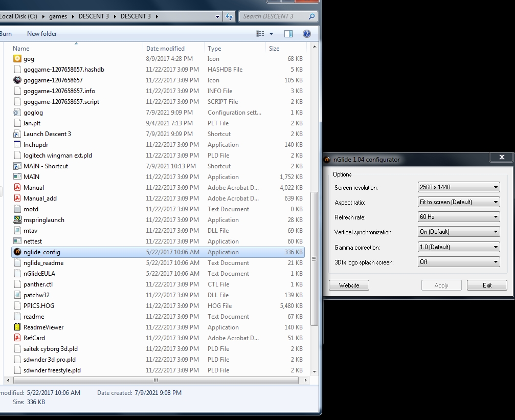Click the nGlide configurator title icon
The width and height of the screenshot is (515, 420).
[327, 160]
